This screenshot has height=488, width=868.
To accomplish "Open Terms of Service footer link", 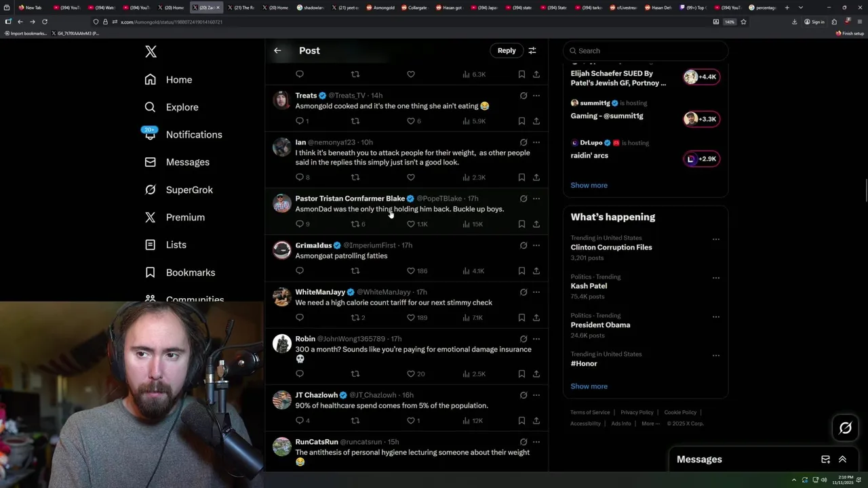I will (x=590, y=412).
